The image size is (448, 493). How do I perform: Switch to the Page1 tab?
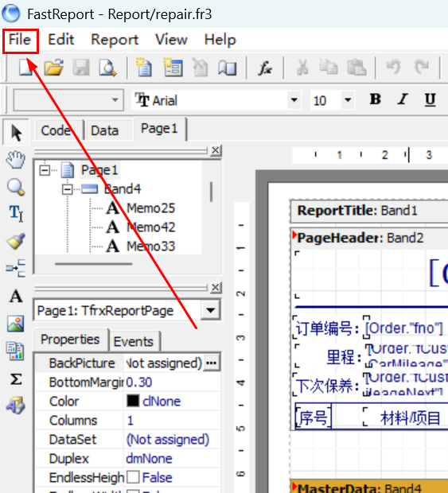point(159,129)
